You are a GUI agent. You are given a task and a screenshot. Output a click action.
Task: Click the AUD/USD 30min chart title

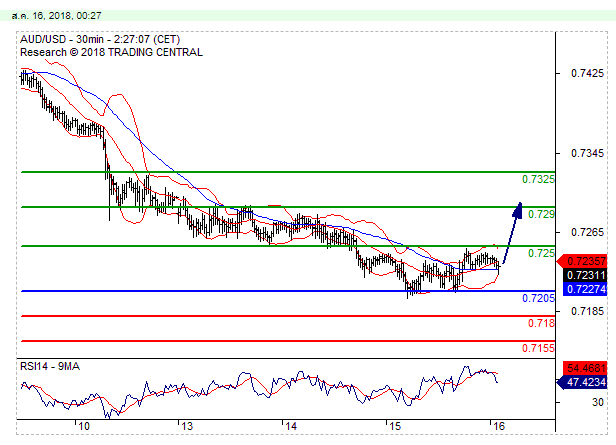pos(100,39)
